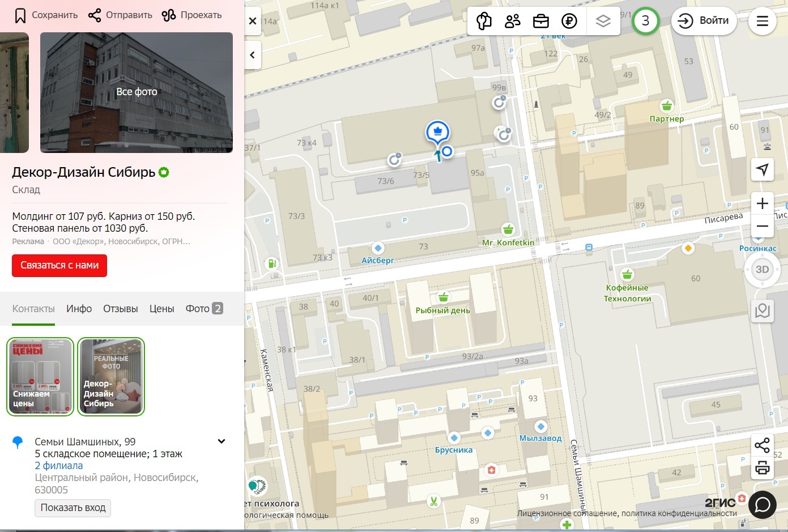
Task: Open the 2 филиала link
Action: (x=59, y=466)
